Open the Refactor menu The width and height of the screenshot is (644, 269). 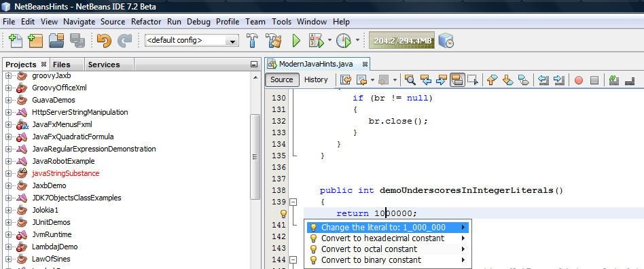pos(146,22)
